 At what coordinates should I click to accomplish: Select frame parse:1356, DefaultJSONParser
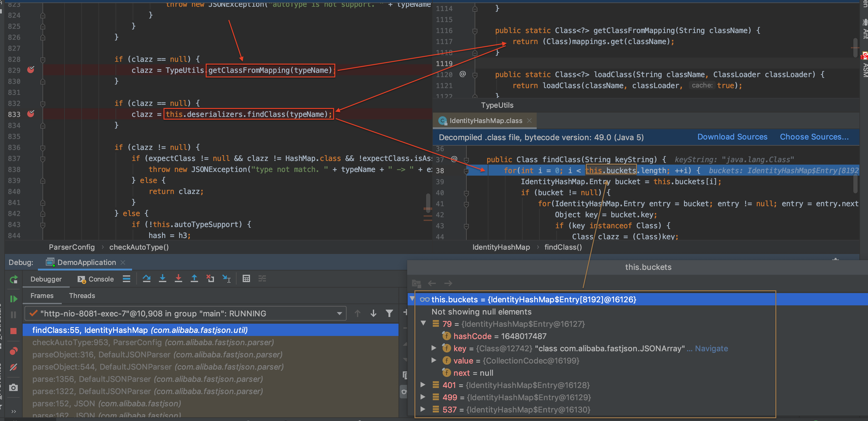pyautogui.click(x=211, y=379)
